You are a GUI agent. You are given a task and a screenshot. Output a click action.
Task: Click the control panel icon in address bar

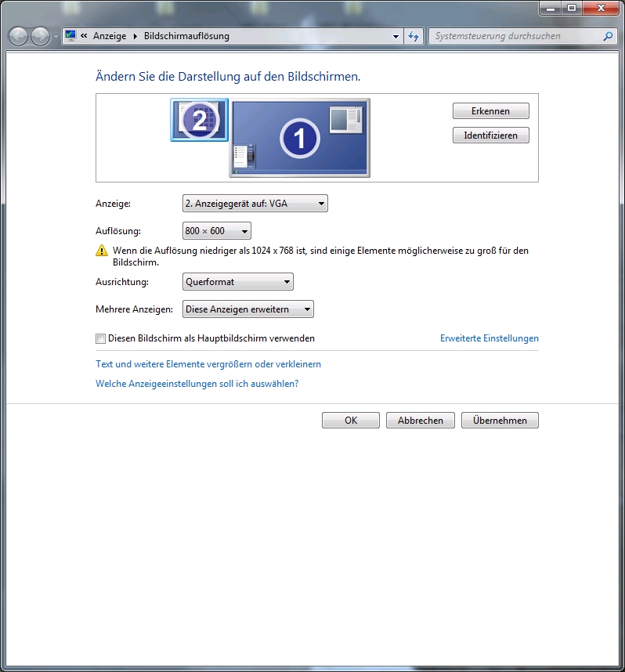[x=71, y=35]
